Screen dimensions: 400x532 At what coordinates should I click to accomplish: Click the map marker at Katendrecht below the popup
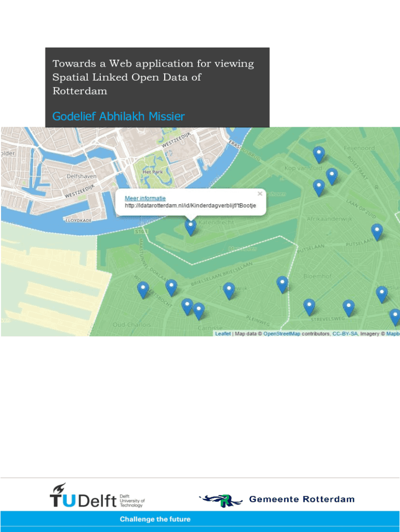191,227
